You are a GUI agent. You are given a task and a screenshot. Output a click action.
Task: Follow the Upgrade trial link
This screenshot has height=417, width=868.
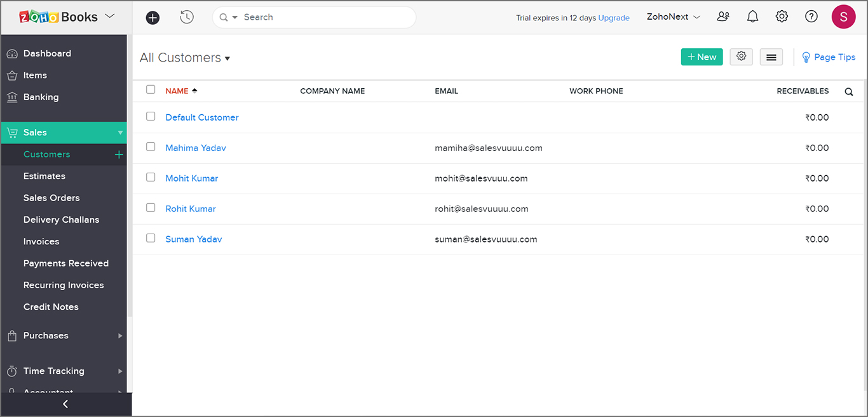tap(614, 18)
